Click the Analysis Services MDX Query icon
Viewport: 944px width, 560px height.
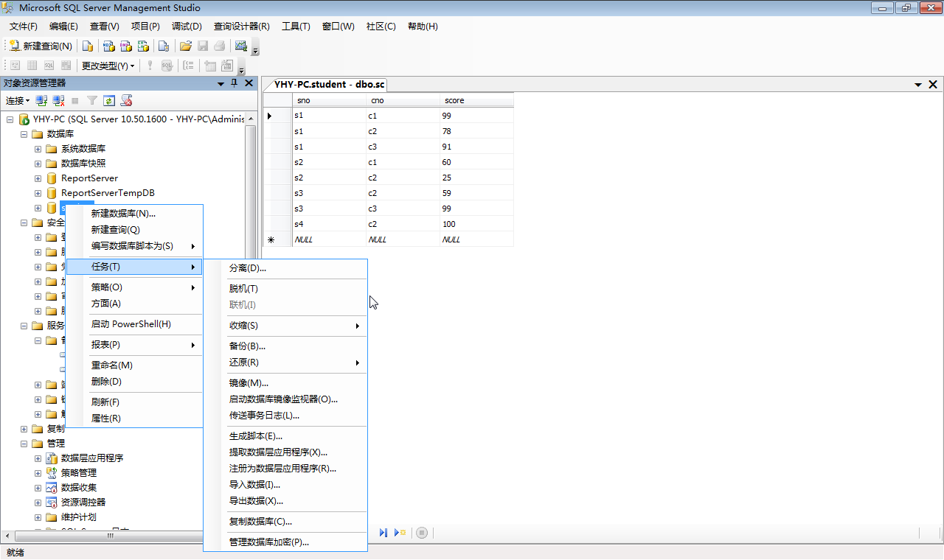pyautogui.click(x=108, y=46)
